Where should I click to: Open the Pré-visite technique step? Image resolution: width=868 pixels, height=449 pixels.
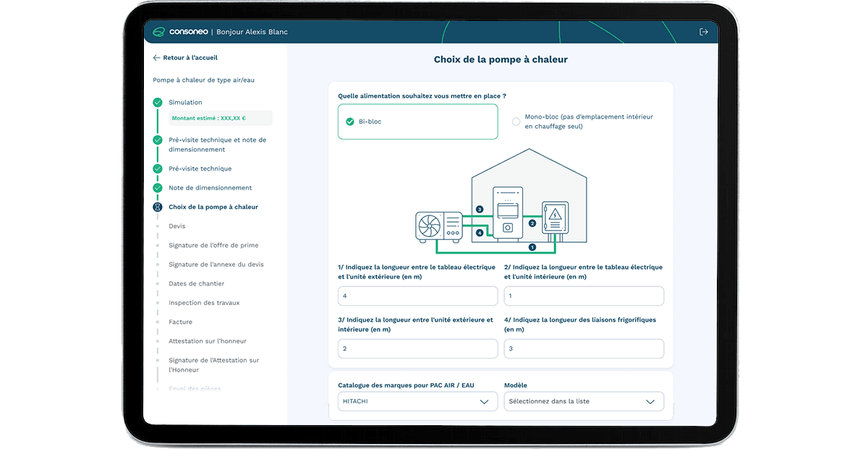tap(200, 168)
